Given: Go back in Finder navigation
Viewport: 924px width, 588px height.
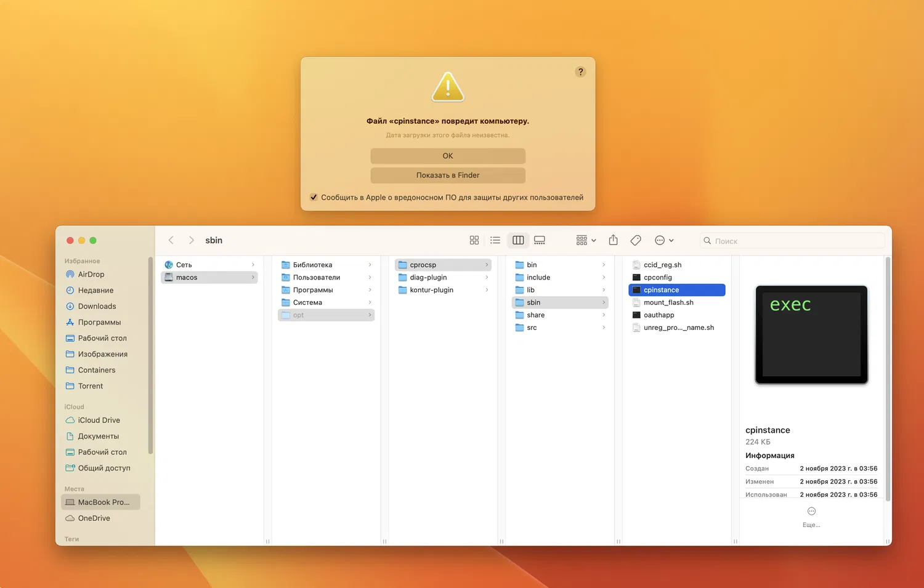Looking at the screenshot, I should pos(171,240).
